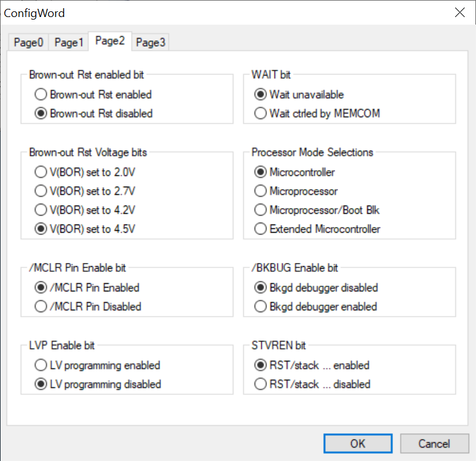Choose V(BOR) set to 2.0V
Screen dimensions: 476x461
[x=85, y=172]
